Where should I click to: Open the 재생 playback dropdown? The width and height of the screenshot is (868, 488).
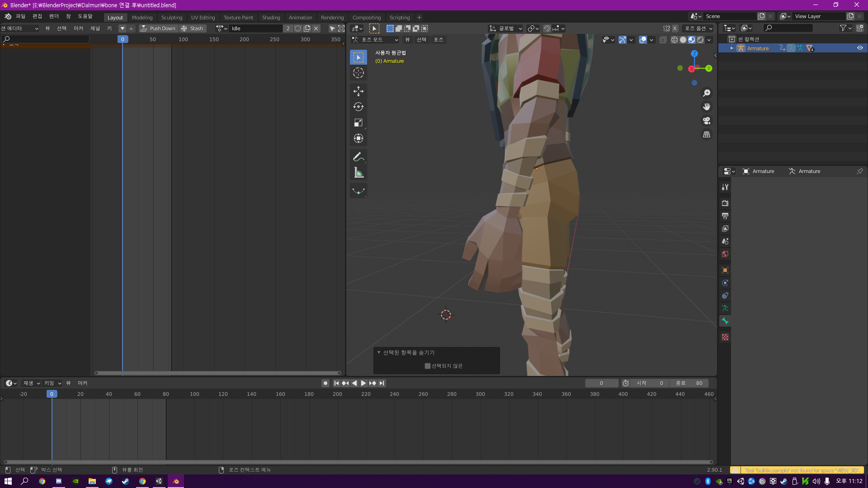pyautogui.click(x=32, y=383)
